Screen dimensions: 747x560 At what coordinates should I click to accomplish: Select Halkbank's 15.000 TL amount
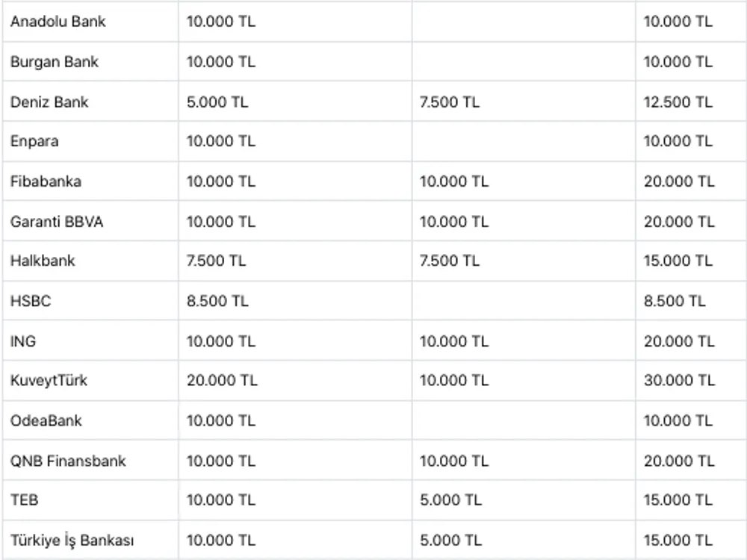click(x=678, y=261)
